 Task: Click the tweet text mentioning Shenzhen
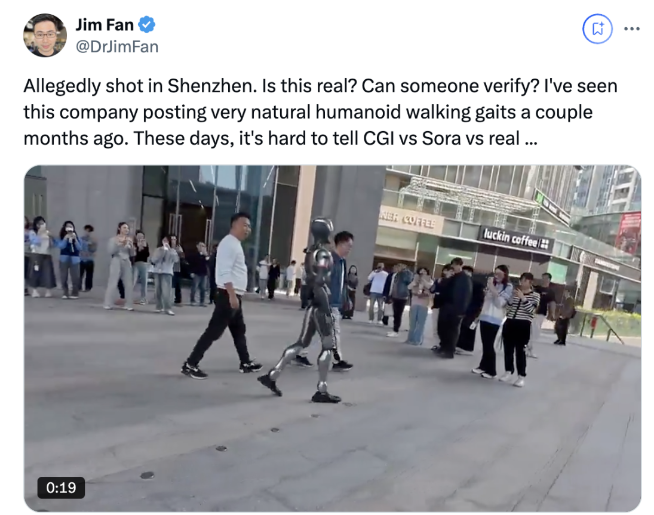click(320, 112)
